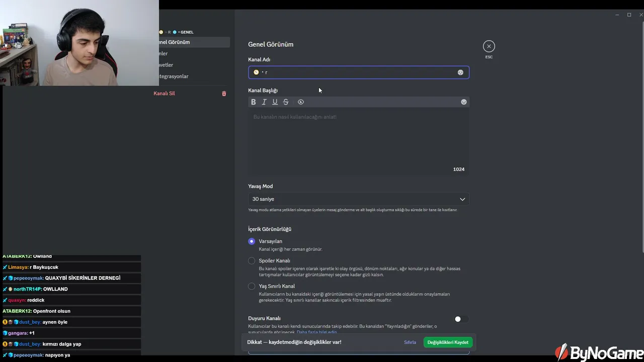Click into the Kanal Başlığı topic text area
The width and height of the screenshot is (644, 362).
tap(359, 141)
